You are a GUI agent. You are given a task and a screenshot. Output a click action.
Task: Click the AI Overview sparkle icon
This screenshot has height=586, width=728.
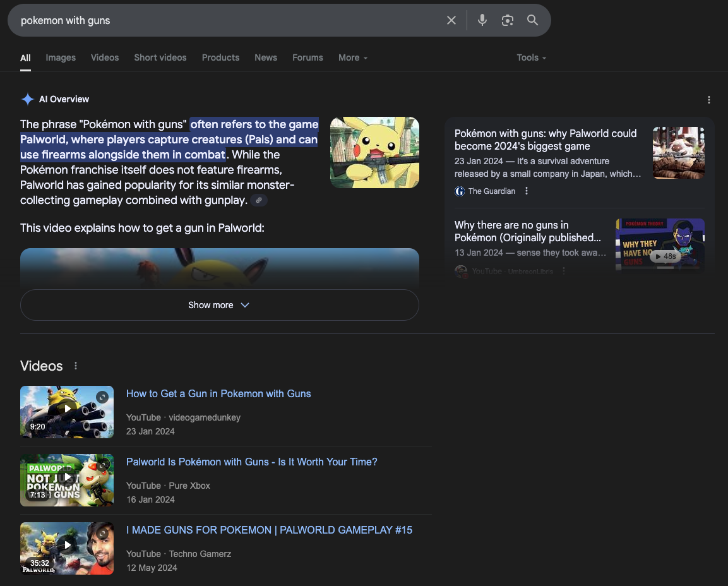(27, 99)
